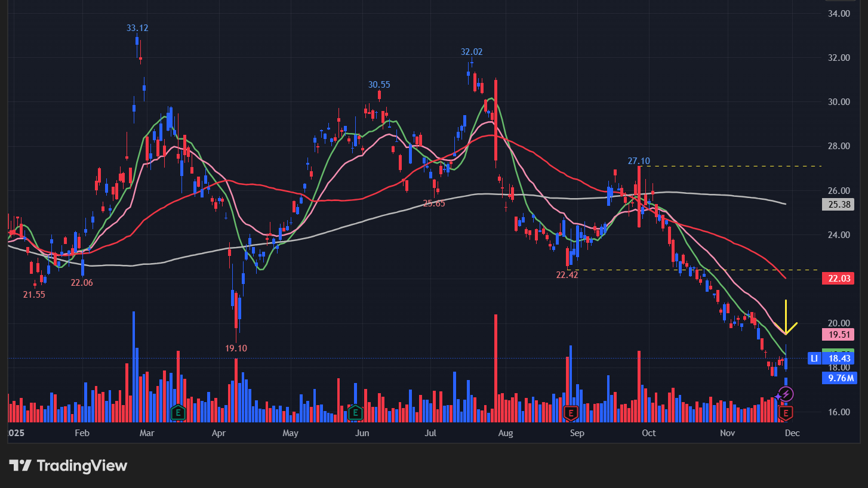Viewport: 868px width, 488px height.
Task: Click the green earnings marker in June
Action: 355,412
